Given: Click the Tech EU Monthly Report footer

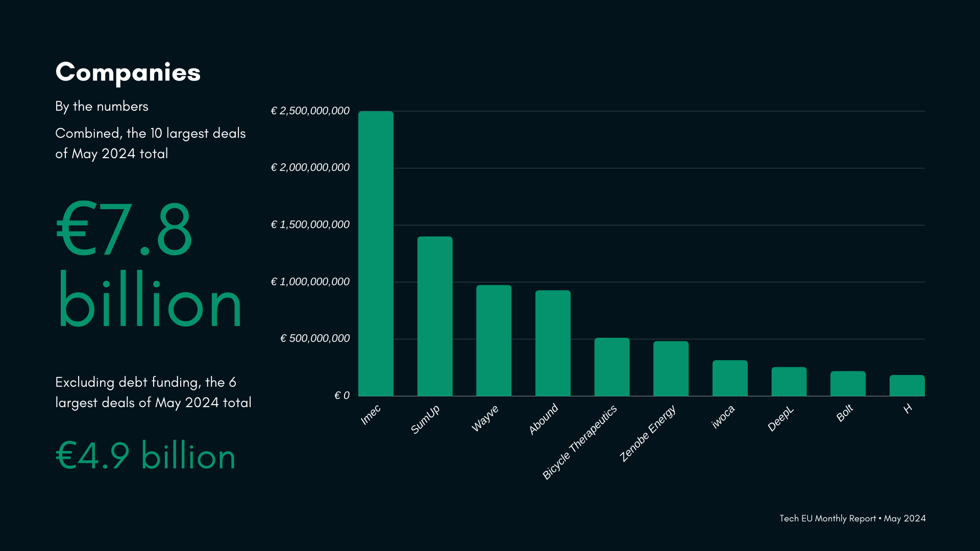Looking at the screenshot, I should [852, 518].
